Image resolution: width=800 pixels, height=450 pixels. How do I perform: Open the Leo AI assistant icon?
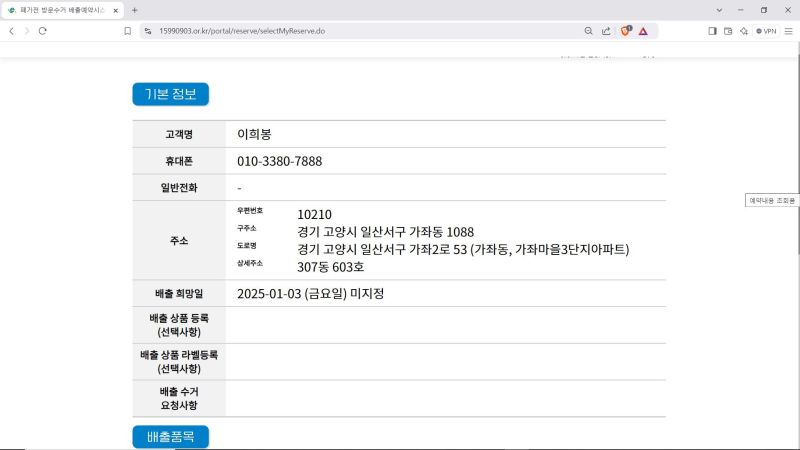(x=744, y=31)
